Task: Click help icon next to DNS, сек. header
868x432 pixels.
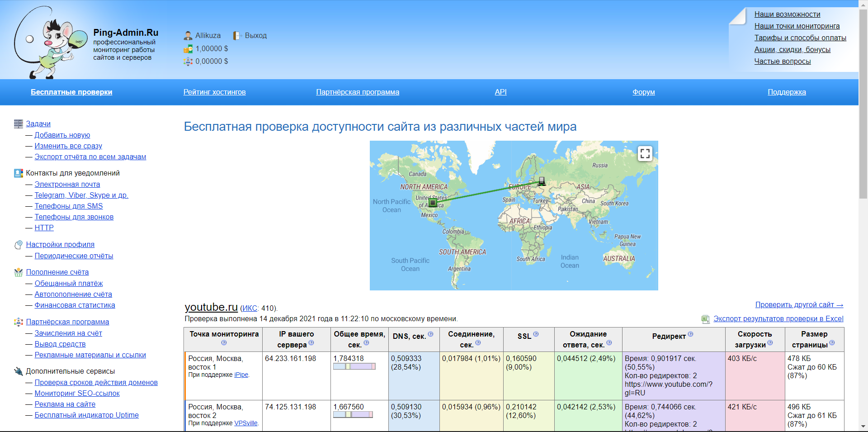Action: [x=430, y=334]
